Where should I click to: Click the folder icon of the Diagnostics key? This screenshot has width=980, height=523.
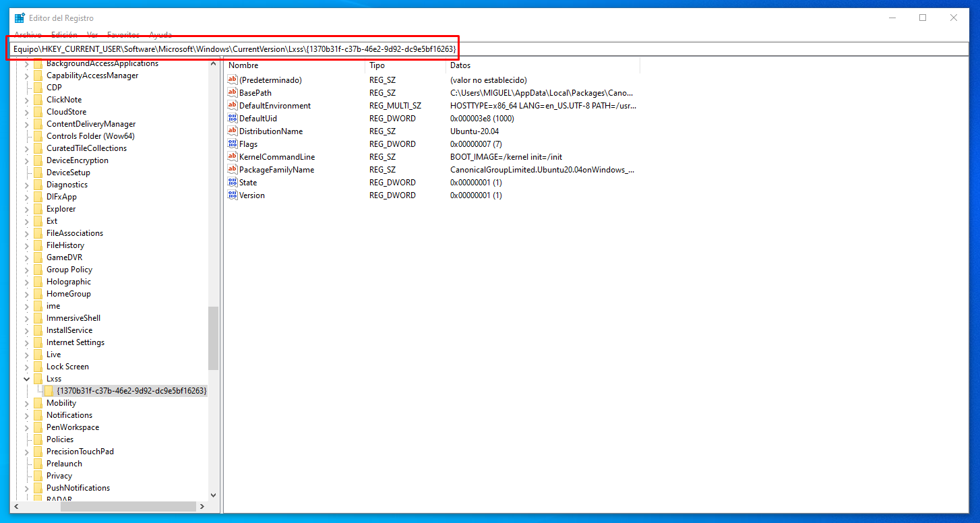pyautogui.click(x=38, y=185)
